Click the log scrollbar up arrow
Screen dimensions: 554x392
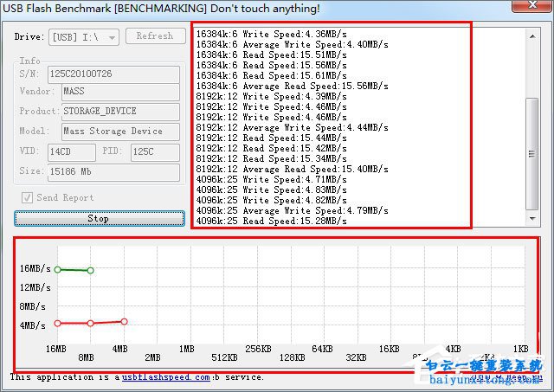click(532, 35)
